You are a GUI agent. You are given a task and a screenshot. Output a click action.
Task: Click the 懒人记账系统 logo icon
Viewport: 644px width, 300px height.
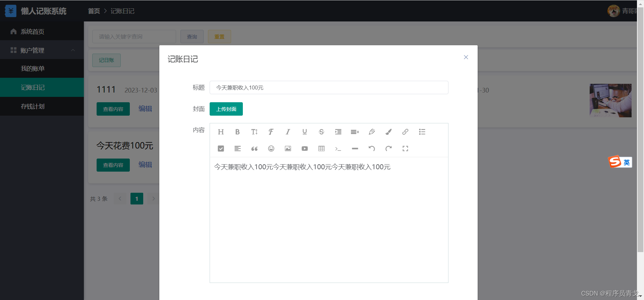pos(11,11)
